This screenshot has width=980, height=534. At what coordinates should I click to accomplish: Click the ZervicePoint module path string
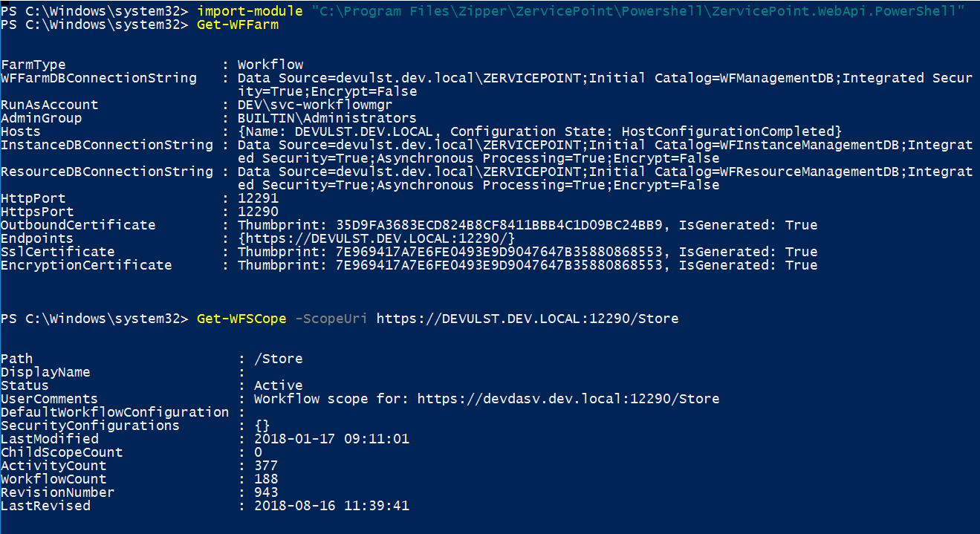637,11
